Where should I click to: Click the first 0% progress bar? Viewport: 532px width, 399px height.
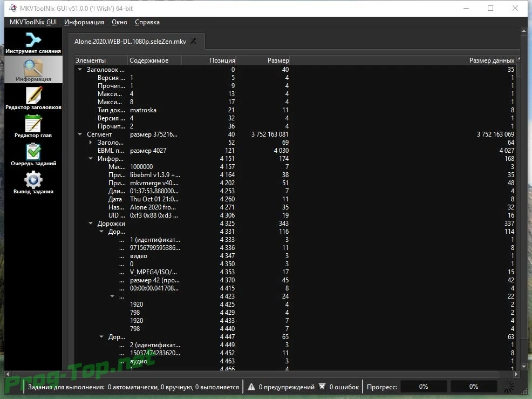pos(424,387)
